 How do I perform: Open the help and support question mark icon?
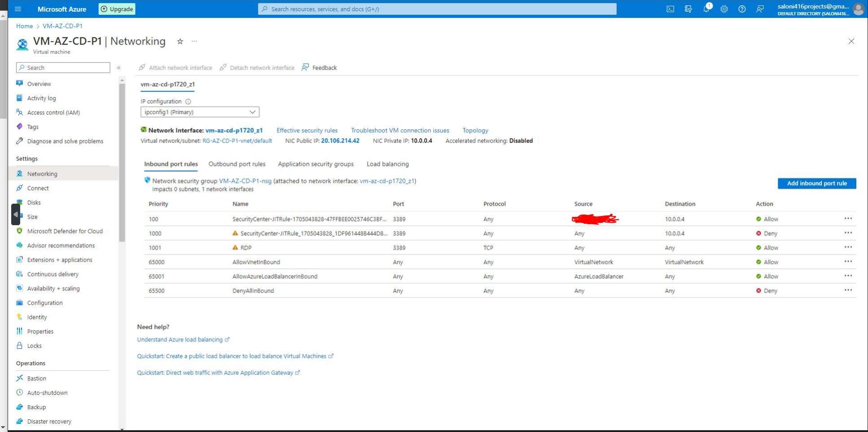pos(742,9)
